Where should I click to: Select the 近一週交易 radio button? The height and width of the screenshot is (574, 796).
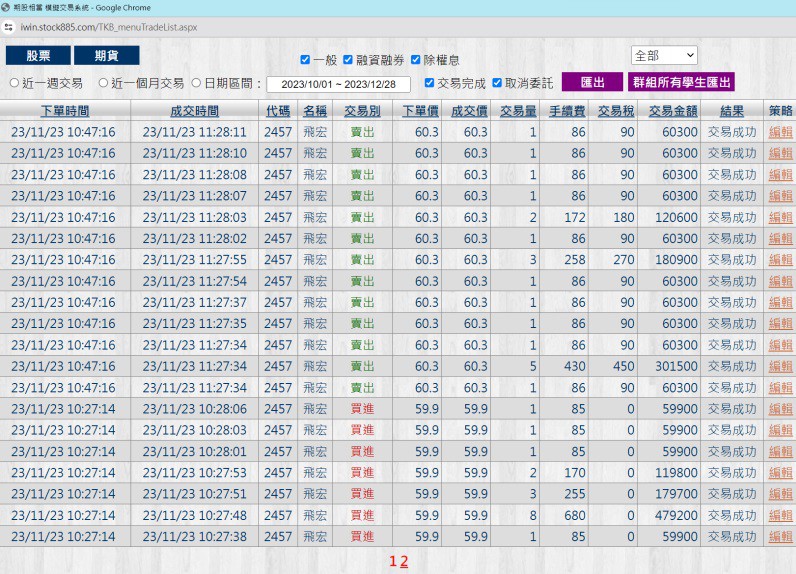click(x=14, y=83)
